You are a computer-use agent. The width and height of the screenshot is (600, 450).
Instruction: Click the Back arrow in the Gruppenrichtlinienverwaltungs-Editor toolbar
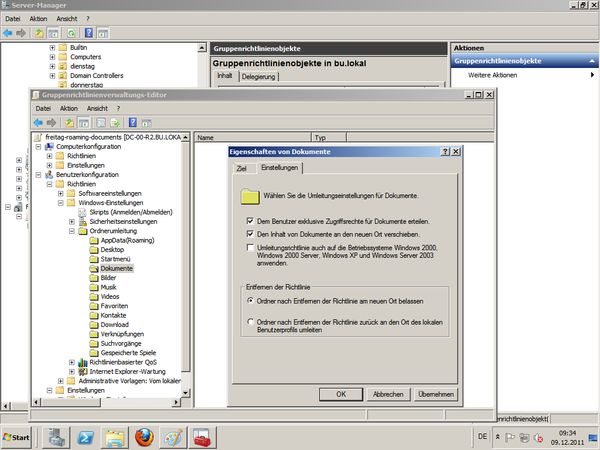pos(38,123)
